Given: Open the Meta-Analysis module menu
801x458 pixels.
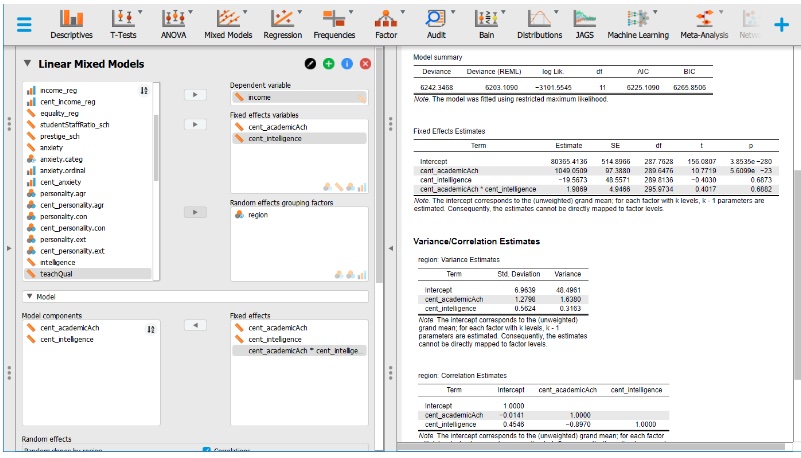Looking at the screenshot, I should point(704,25).
